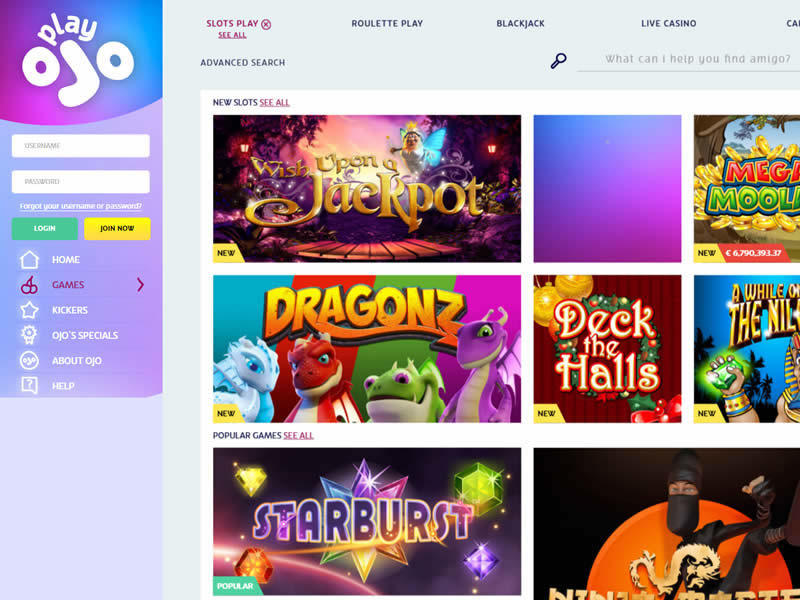The height and width of the screenshot is (600, 800).
Task: Focus the Username input field
Action: [81, 146]
